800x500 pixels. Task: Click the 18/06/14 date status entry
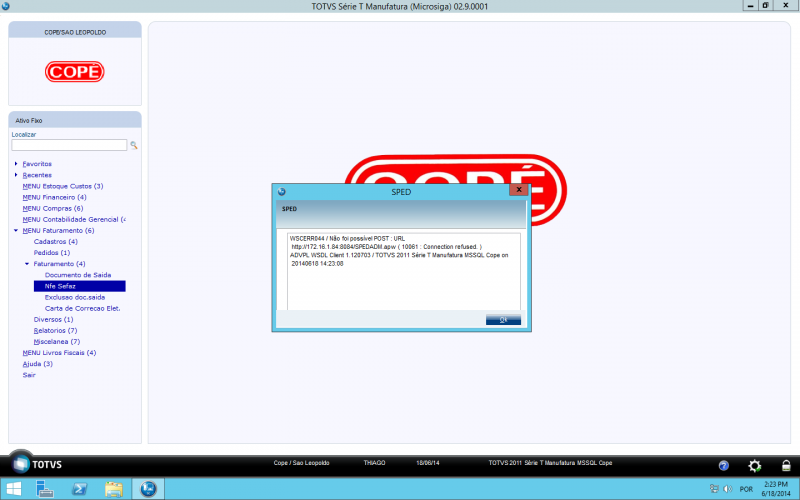(428, 463)
